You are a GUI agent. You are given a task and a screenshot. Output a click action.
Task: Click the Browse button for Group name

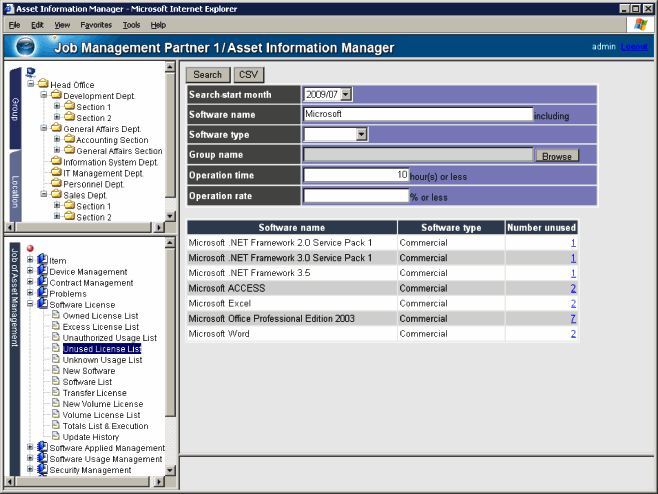coord(557,156)
